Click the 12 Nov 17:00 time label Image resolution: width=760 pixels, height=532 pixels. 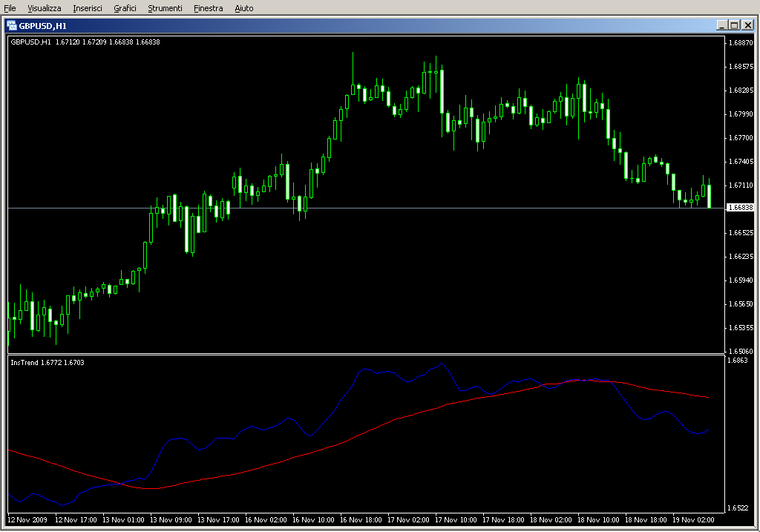tap(76, 520)
